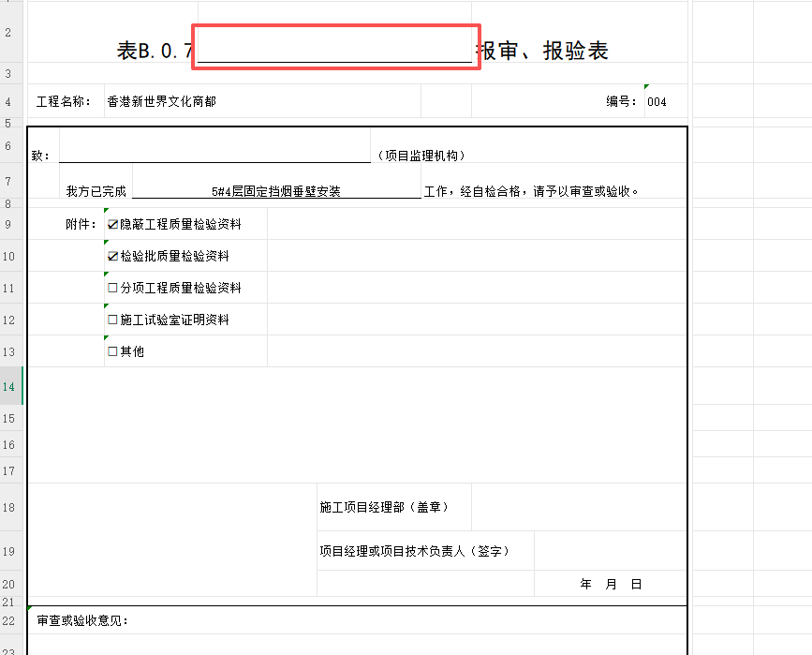The width and height of the screenshot is (812, 655).
Task: Select the 工程名称 label cell
Action: (x=64, y=102)
